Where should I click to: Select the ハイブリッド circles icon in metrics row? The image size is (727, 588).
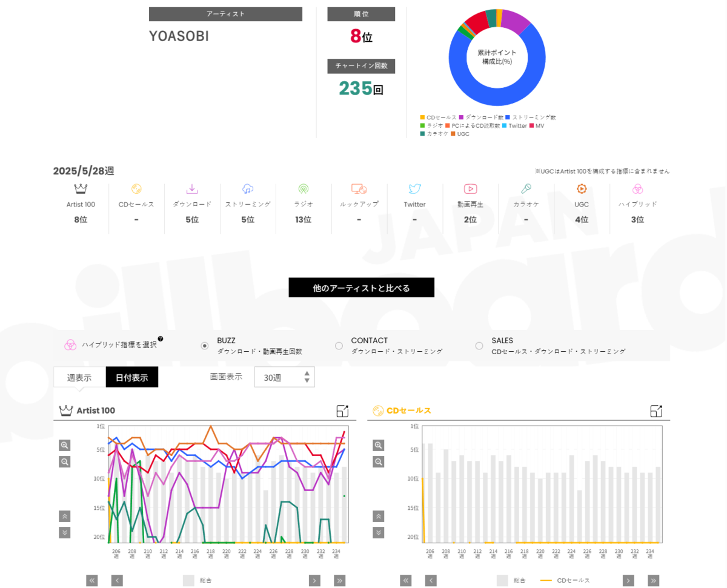637,189
